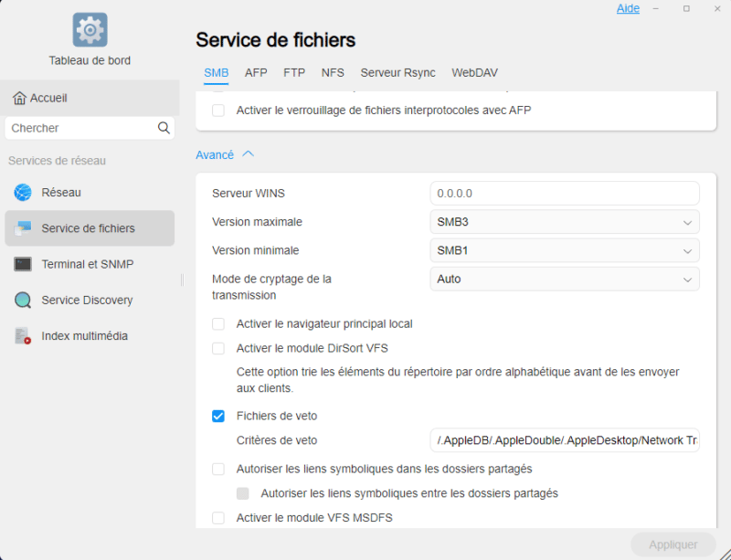
Task: Click the search magnifier icon
Action: click(164, 128)
